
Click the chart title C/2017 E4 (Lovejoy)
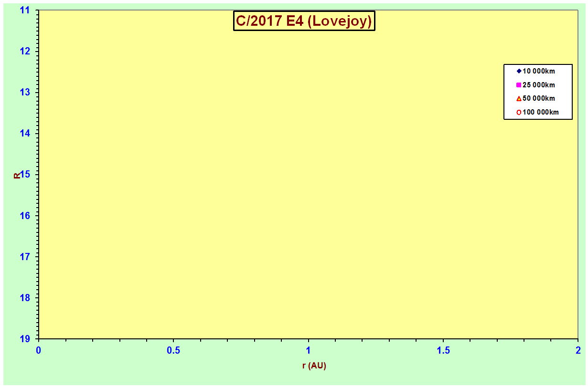[304, 21]
